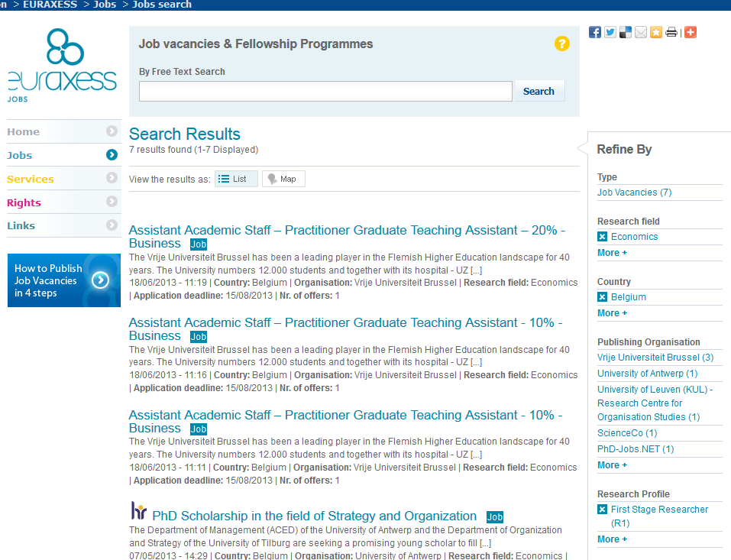Viewport: 731px width, 560px height.
Task: Filter by PhD-Jobs.NET (1)
Action: point(636,448)
